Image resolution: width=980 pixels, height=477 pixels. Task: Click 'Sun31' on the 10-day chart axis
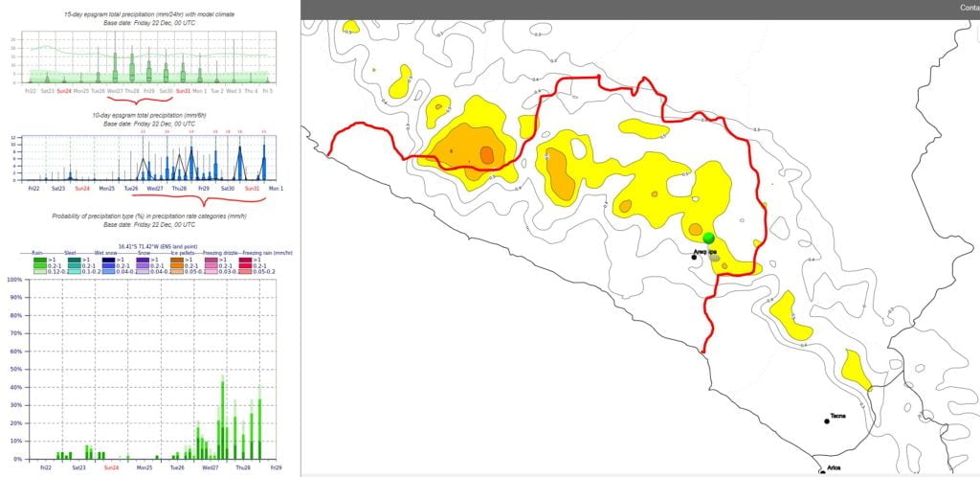click(x=252, y=188)
